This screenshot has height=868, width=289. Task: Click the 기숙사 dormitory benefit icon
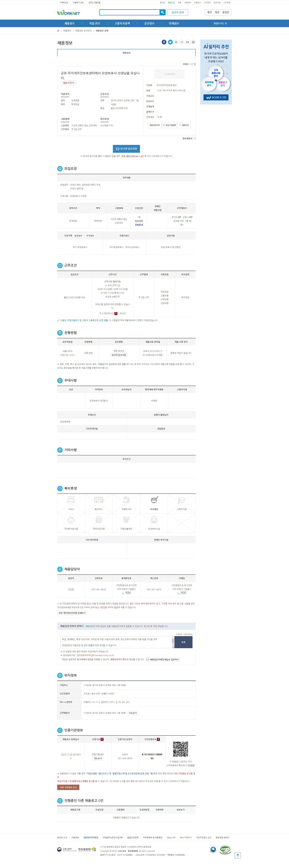point(71,500)
